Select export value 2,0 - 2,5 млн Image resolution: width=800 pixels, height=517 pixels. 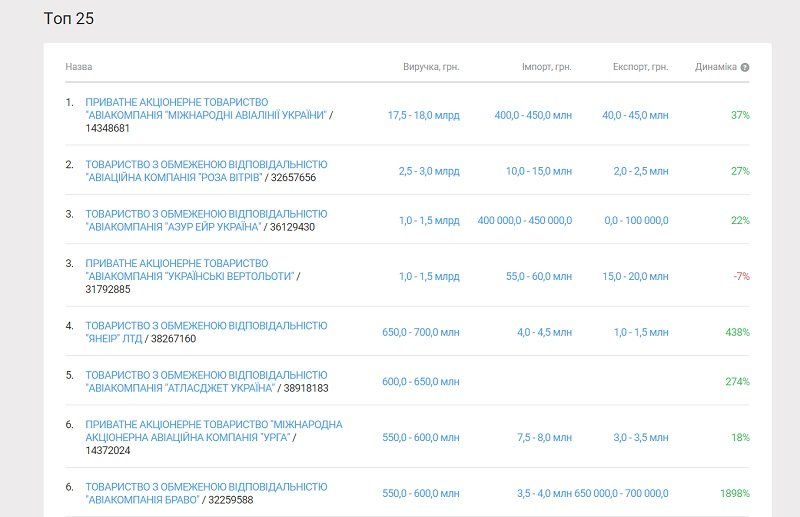pos(641,171)
